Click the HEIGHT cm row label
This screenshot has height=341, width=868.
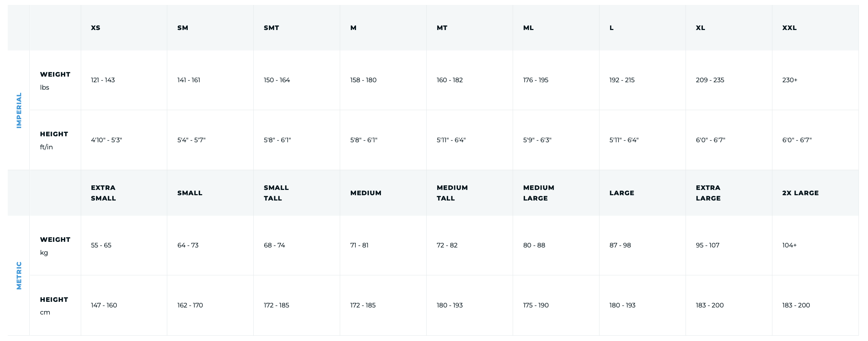coord(54,306)
